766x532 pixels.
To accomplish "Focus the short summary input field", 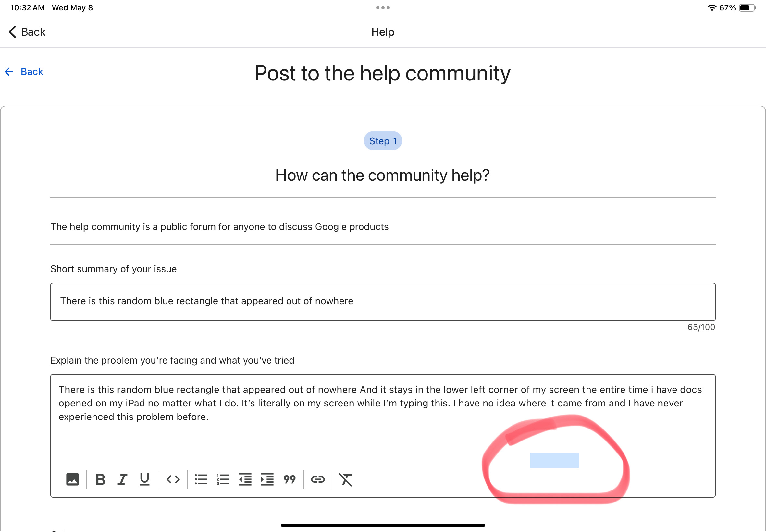I will coord(382,302).
